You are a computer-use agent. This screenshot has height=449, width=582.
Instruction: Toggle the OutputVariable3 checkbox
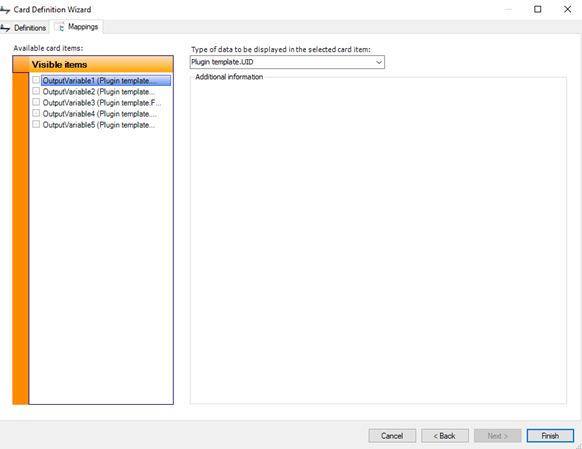(36, 102)
